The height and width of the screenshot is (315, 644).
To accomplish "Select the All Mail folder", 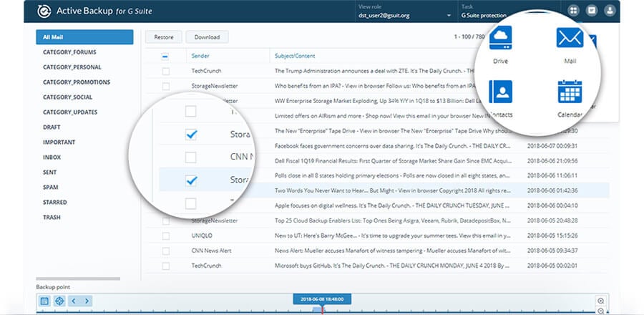I will [84, 37].
